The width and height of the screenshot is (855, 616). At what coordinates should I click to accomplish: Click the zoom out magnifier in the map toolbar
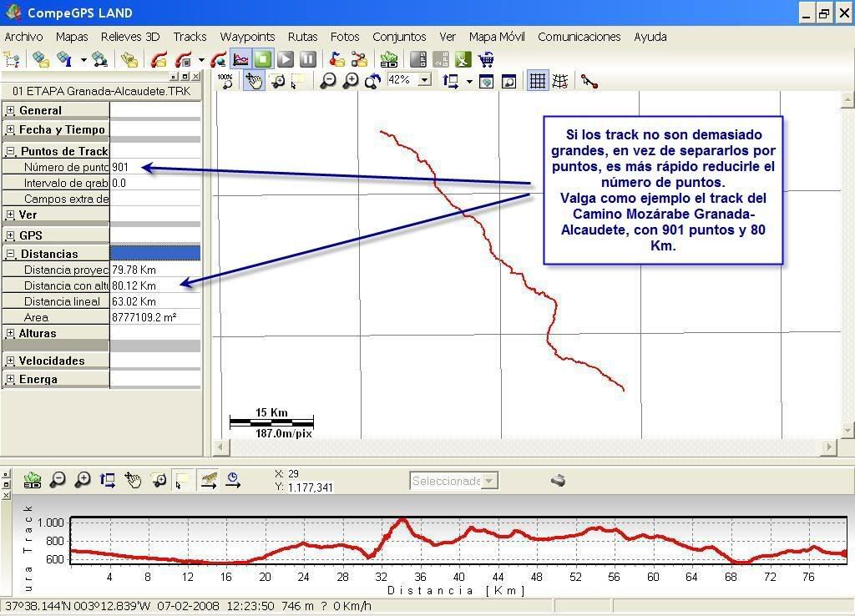coord(327,81)
